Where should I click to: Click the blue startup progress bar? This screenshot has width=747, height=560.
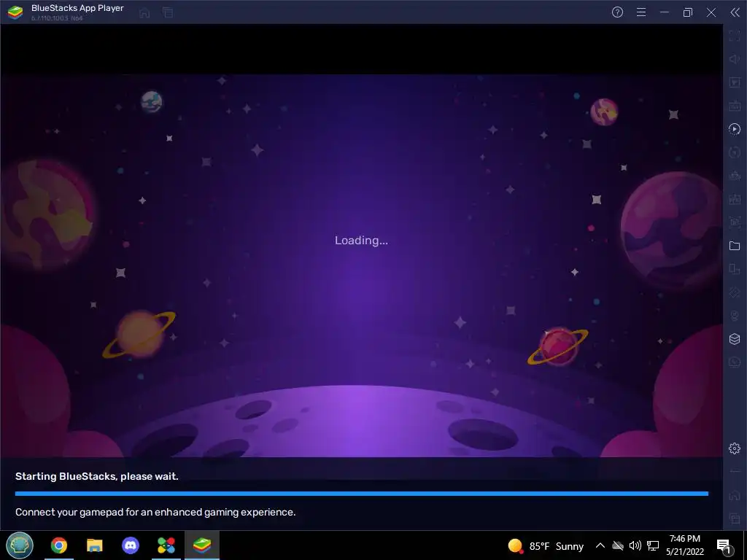coord(362,494)
